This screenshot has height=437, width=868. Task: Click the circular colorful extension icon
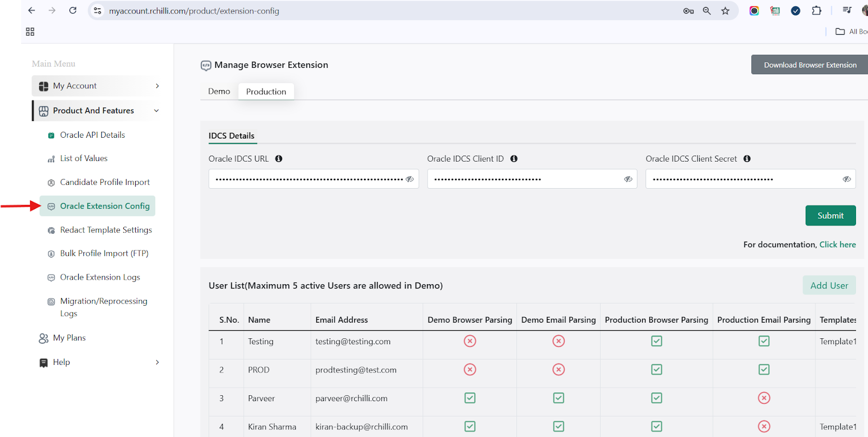(x=754, y=11)
